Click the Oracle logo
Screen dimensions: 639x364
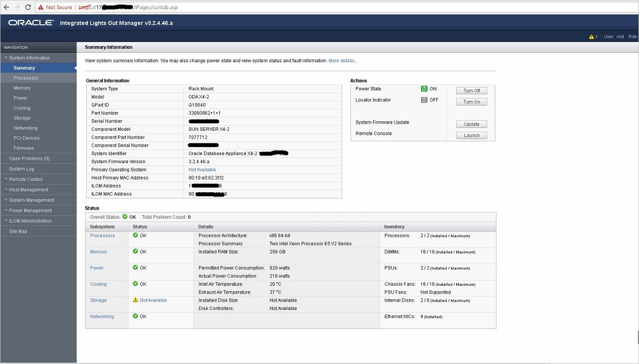[x=31, y=23]
